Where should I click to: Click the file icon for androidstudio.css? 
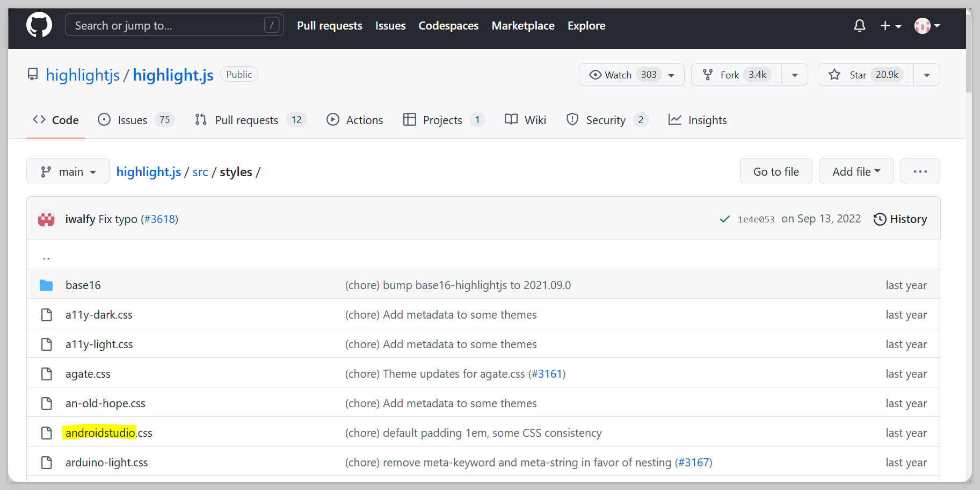[47, 433]
